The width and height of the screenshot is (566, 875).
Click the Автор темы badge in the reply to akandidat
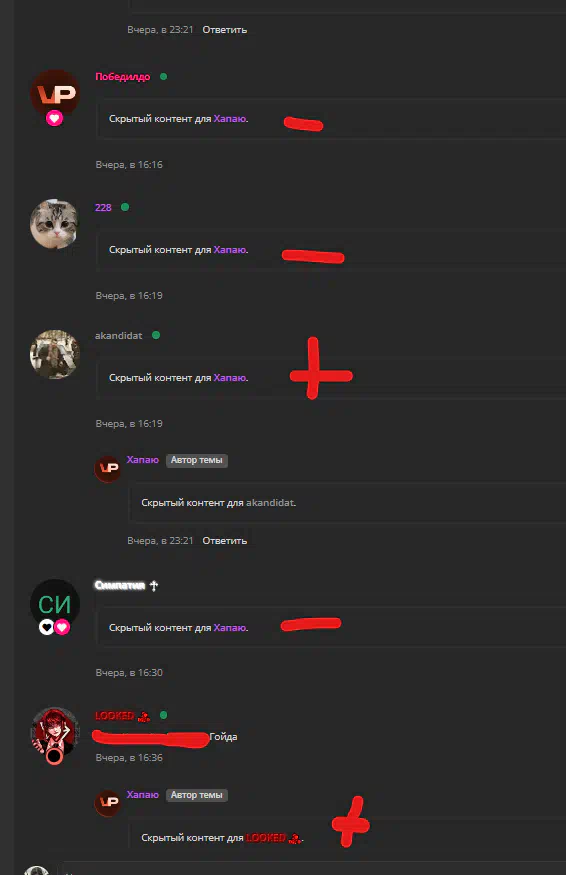point(196,460)
